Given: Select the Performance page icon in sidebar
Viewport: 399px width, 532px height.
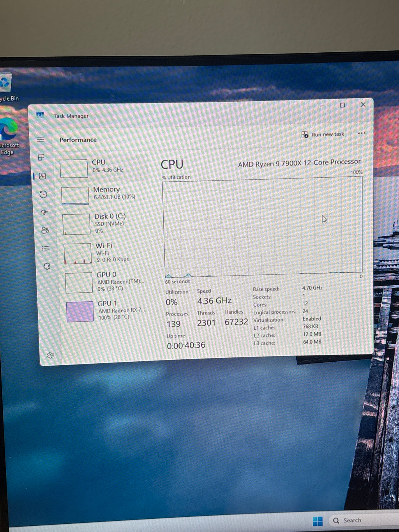Looking at the screenshot, I should pyautogui.click(x=42, y=176).
